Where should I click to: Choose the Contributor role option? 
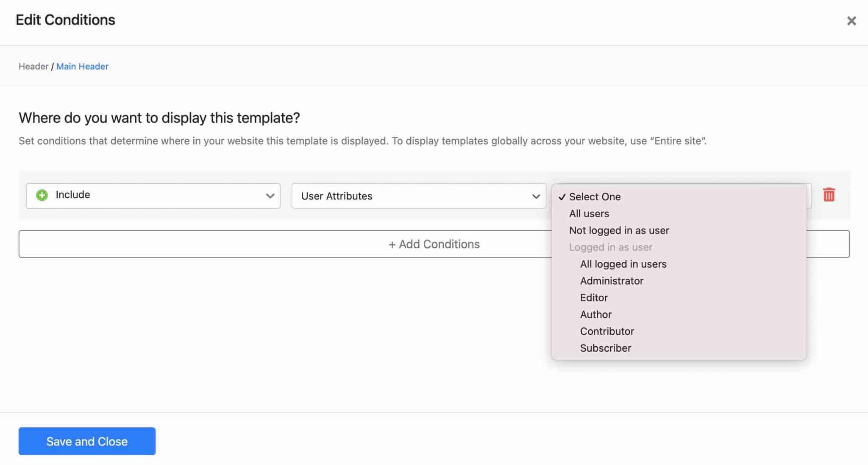tap(607, 331)
